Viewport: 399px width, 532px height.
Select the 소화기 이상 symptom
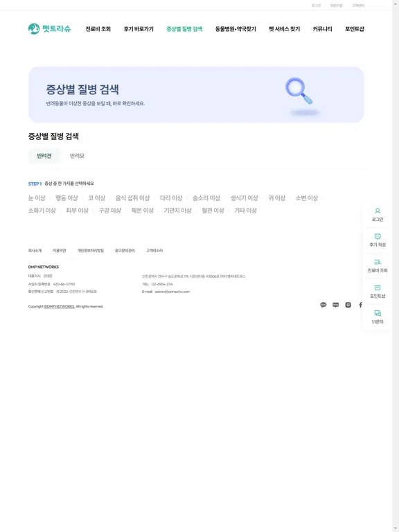(x=42, y=211)
